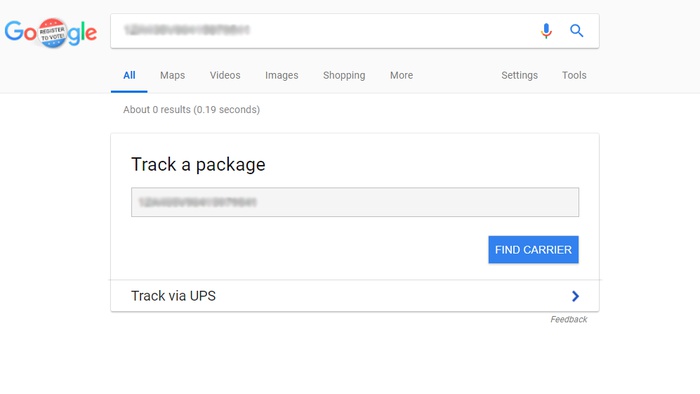
Task: Click the Register to Vote badge
Action: coord(52,33)
